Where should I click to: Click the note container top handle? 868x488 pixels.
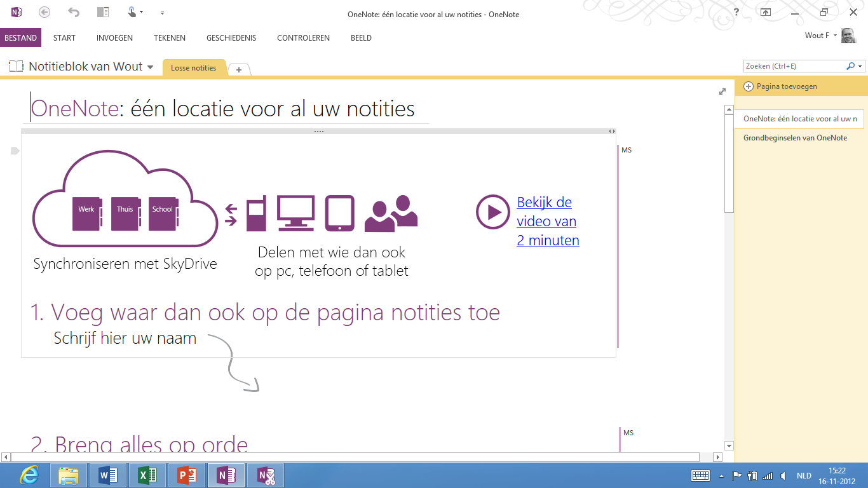point(319,132)
